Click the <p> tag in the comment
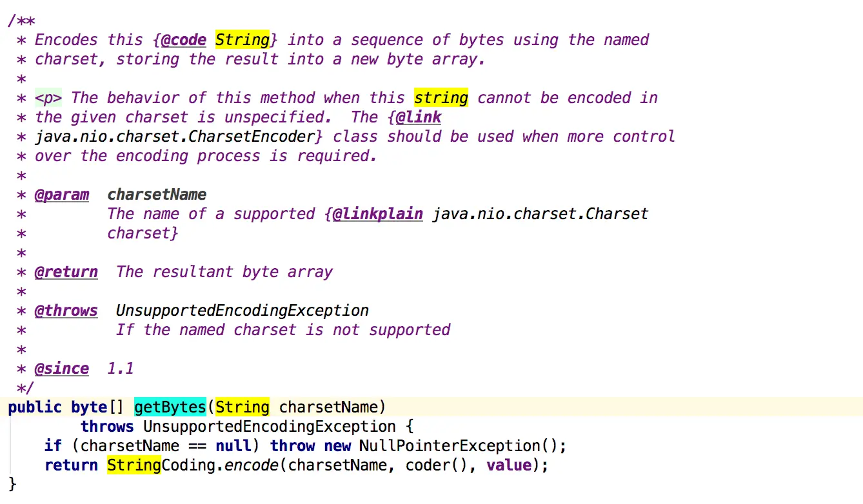The image size is (863, 504). coord(48,98)
